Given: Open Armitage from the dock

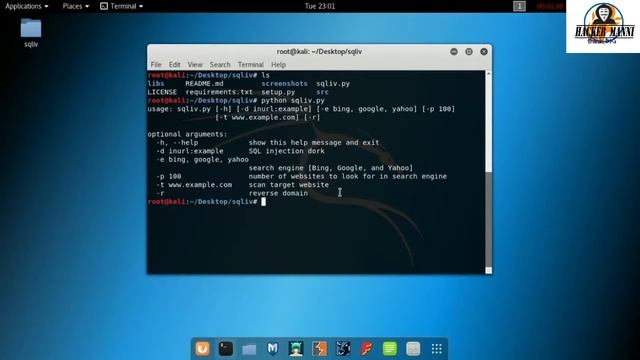Looking at the screenshot, I should (x=296, y=349).
